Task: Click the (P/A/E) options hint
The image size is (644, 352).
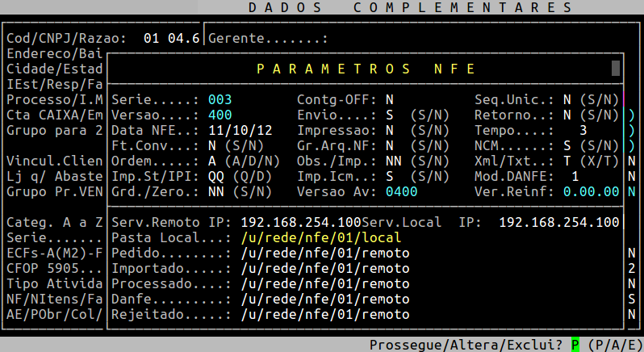Action: pyautogui.click(x=615, y=345)
